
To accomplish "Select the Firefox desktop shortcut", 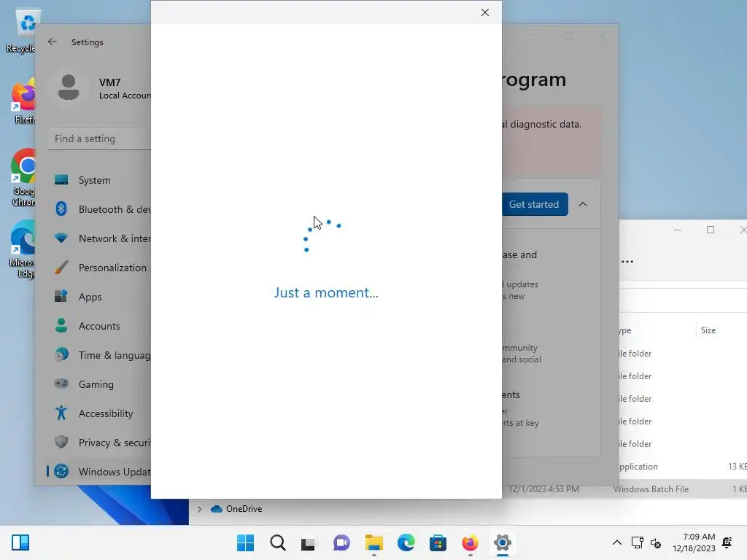I will click(24, 102).
